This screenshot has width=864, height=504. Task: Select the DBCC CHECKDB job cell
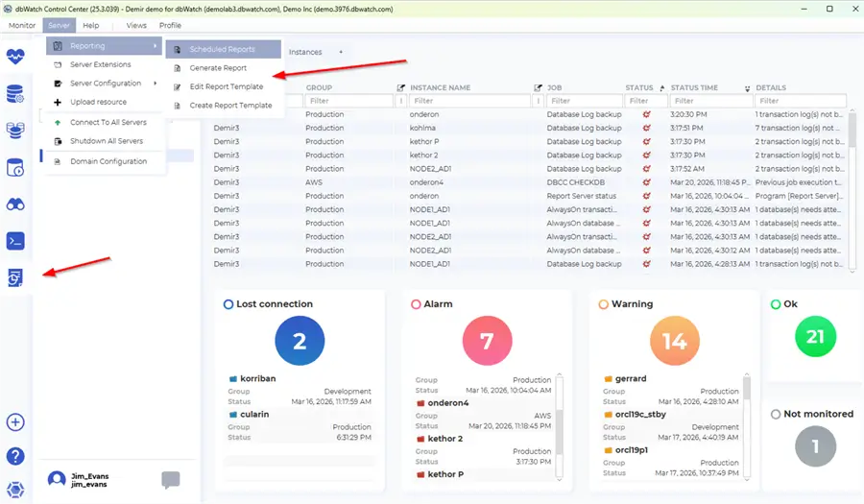click(576, 182)
